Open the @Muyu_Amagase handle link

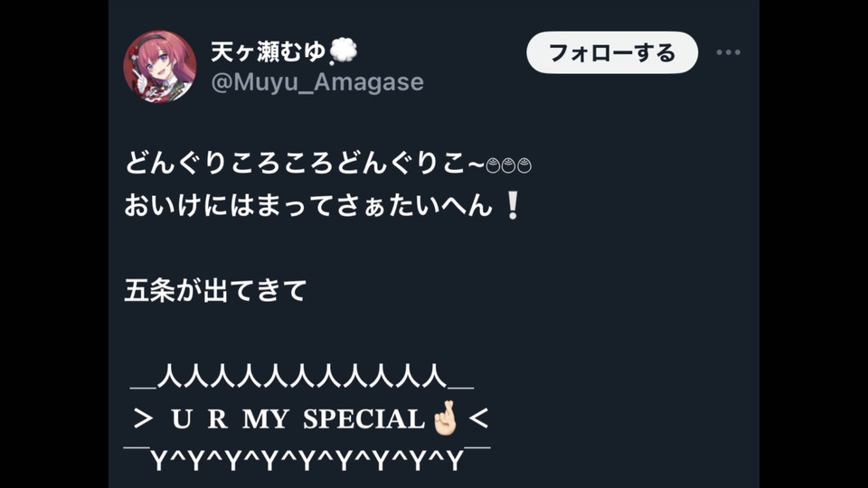pos(317,82)
